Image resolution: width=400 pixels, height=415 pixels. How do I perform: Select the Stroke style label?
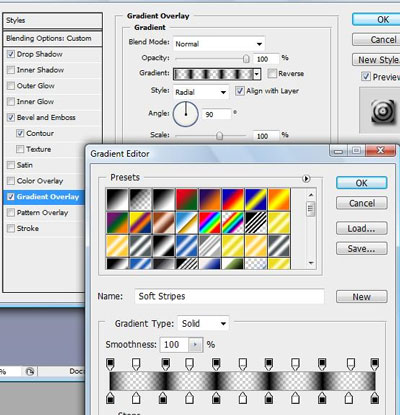coord(28,228)
